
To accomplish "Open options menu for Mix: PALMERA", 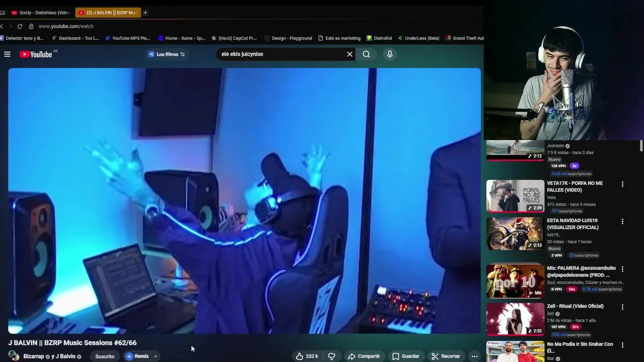I will click(622, 269).
